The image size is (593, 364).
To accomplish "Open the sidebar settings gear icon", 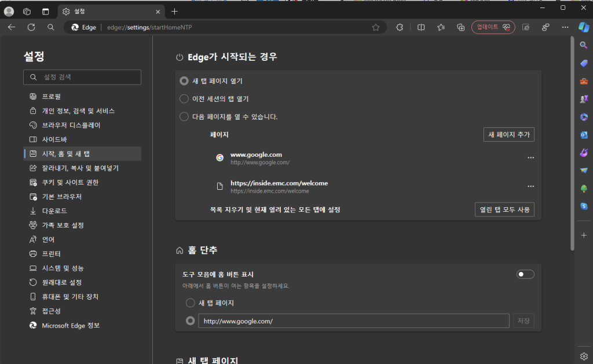I will [x=584, y=356].
